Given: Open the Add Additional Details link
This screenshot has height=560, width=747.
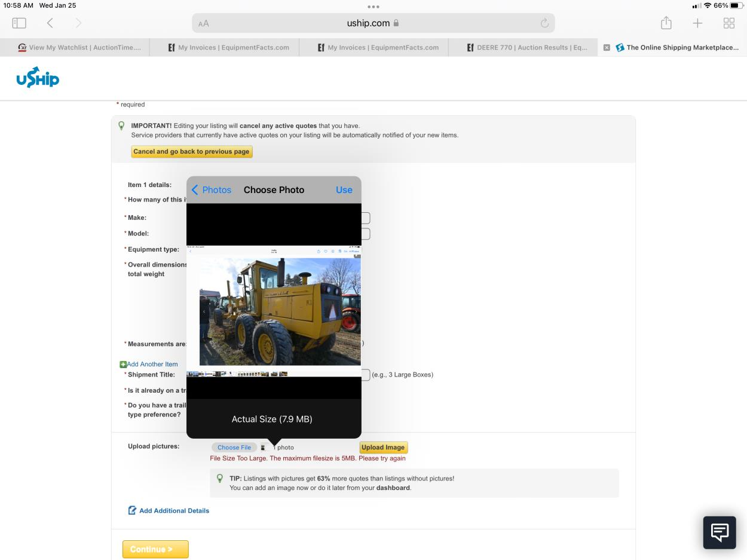Looking at the screenshot, I should click(x=174, y=510).
